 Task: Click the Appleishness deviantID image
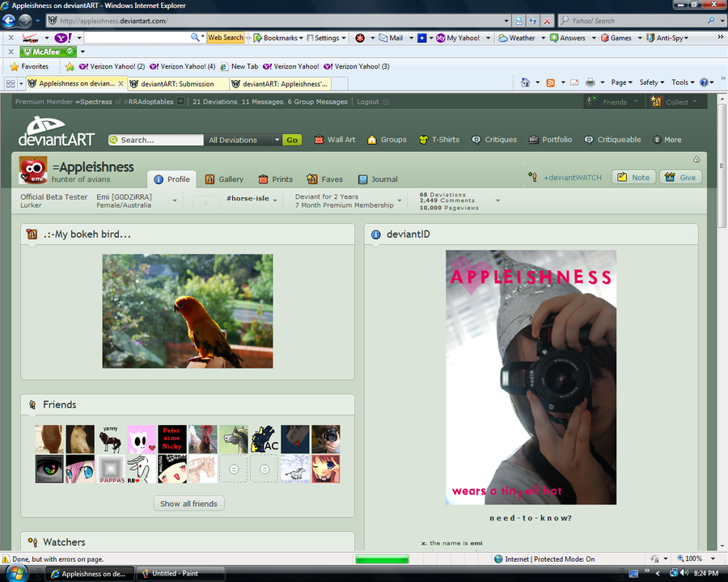tap(531, 377)
